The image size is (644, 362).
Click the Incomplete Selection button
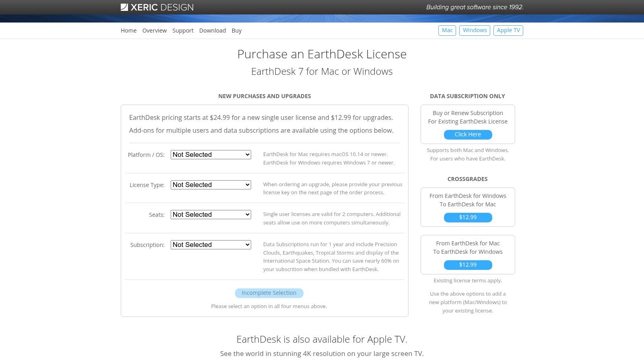269,293
